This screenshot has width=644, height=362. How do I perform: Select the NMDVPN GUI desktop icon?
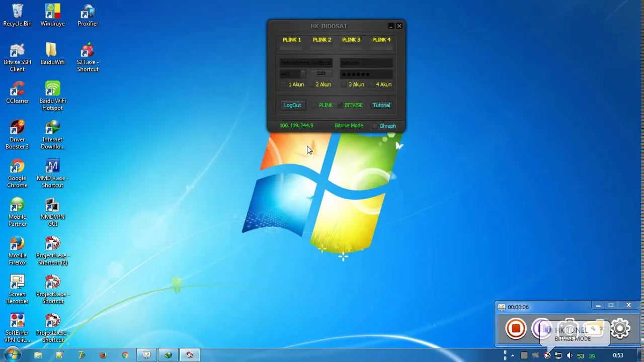(52, 212)
